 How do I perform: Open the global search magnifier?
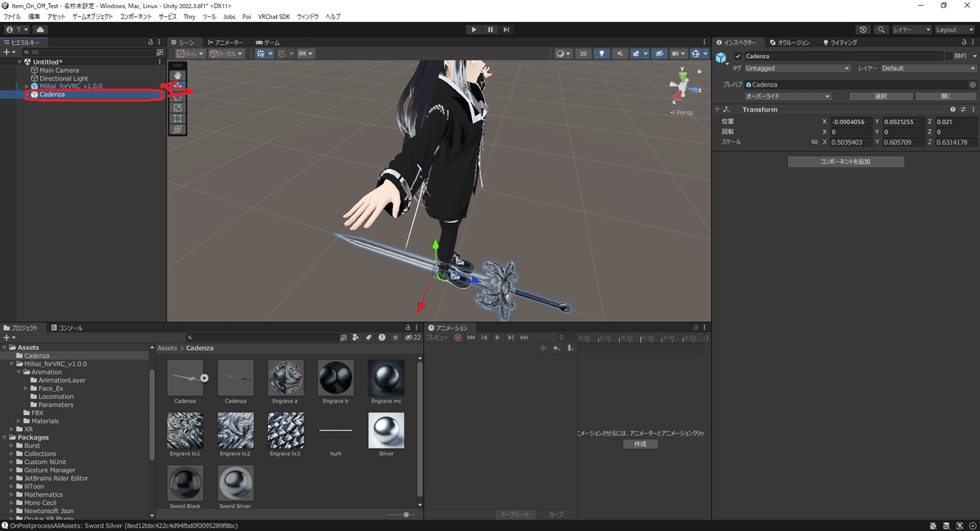coord(881,29)
